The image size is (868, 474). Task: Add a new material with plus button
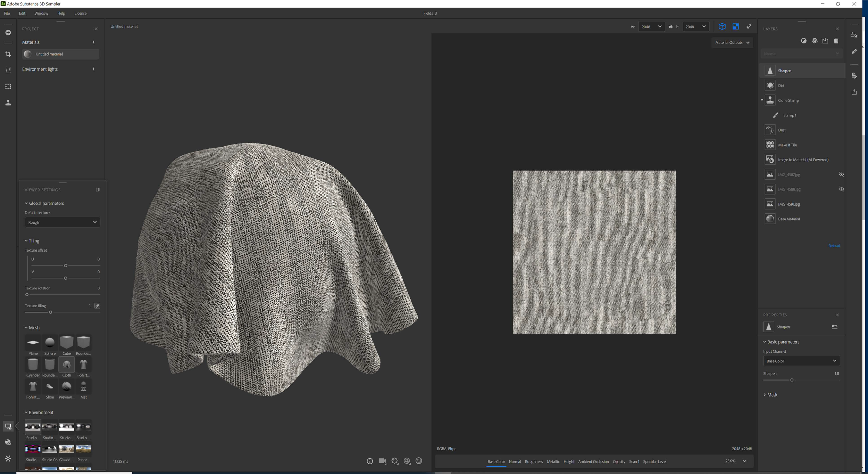[x=93, y=42]
